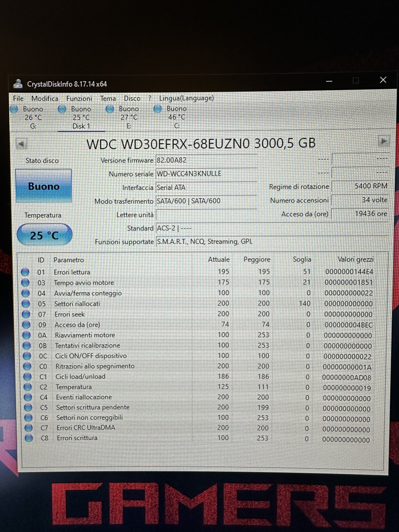399x532 pixels.
Task: Select drive C: status tab
Action: click(x=173, y=117)
